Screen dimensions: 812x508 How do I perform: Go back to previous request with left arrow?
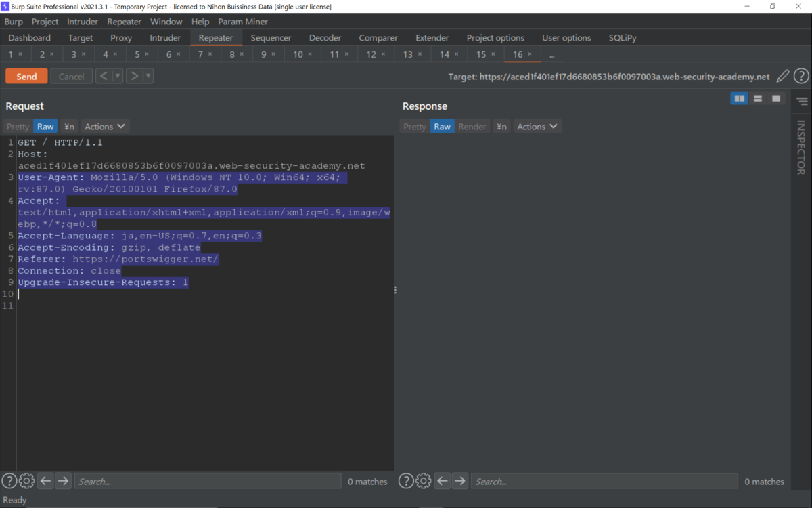coord(104,76)
